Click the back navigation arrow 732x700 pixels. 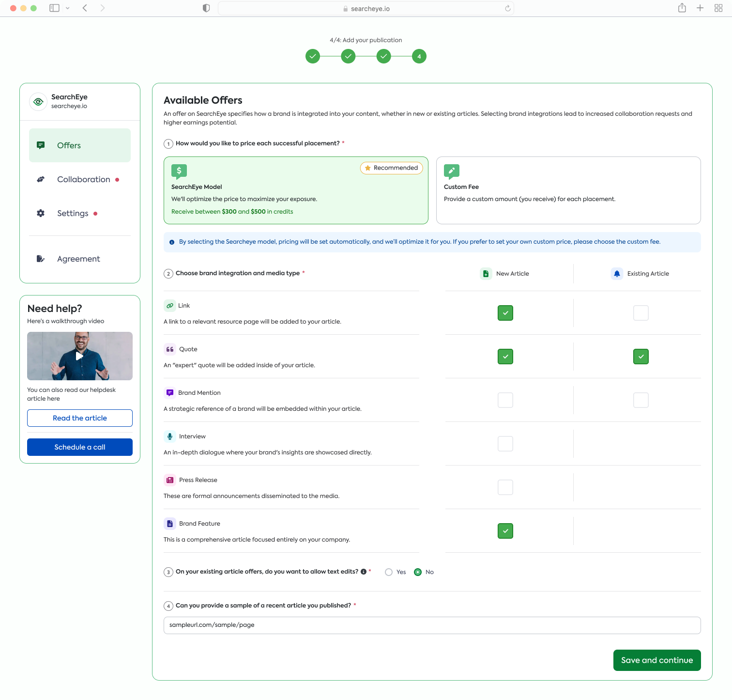pyautogui.click(x=85, y=8)
